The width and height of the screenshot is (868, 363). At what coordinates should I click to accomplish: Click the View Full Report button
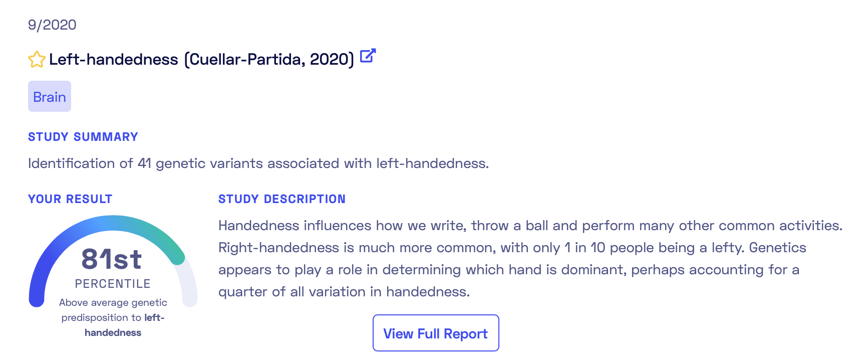click(436, 333)
